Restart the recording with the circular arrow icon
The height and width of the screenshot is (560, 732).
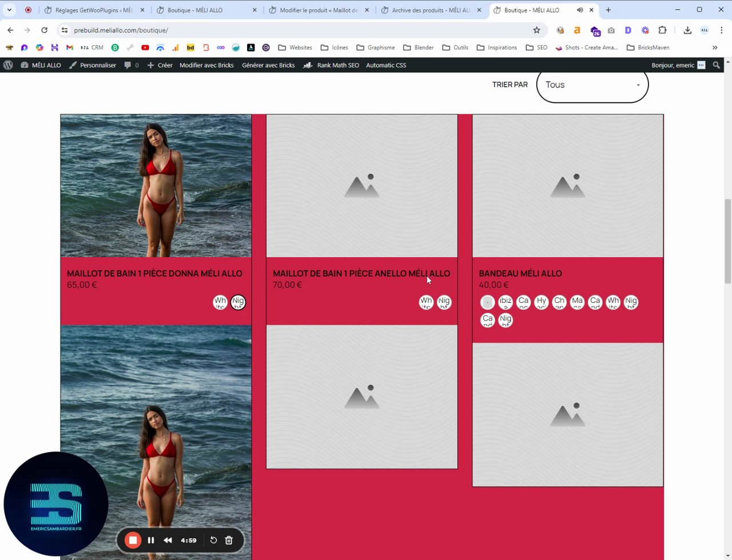213,540
